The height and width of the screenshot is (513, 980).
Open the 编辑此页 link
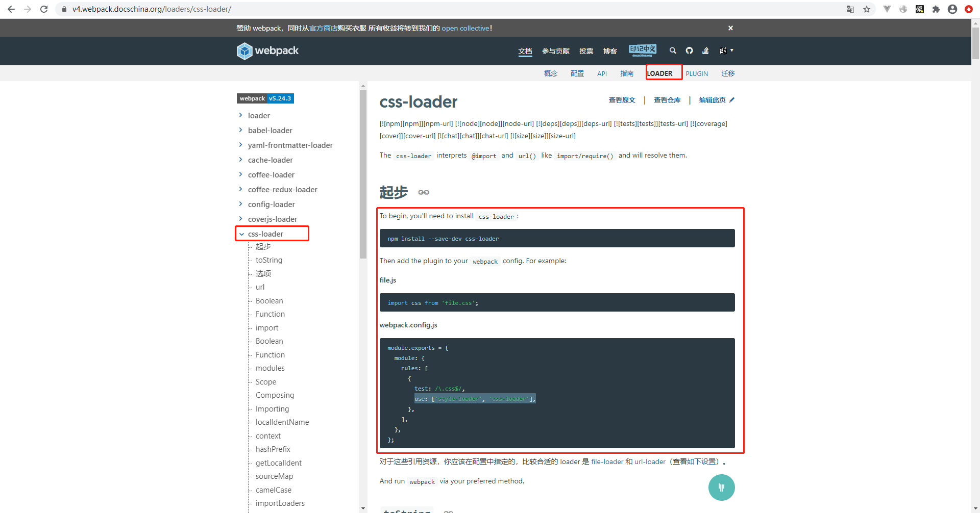(717, 100)
